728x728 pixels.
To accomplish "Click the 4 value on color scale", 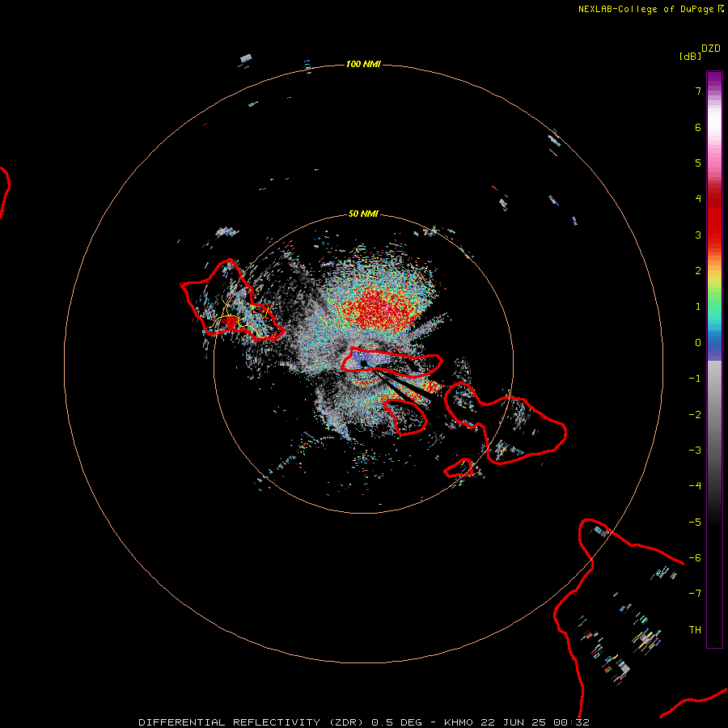I will click(698, 199).
